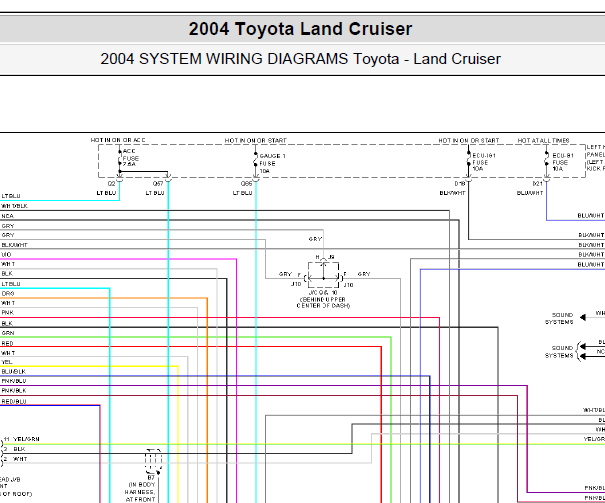Click the ORG wire label

pos(8,294)
